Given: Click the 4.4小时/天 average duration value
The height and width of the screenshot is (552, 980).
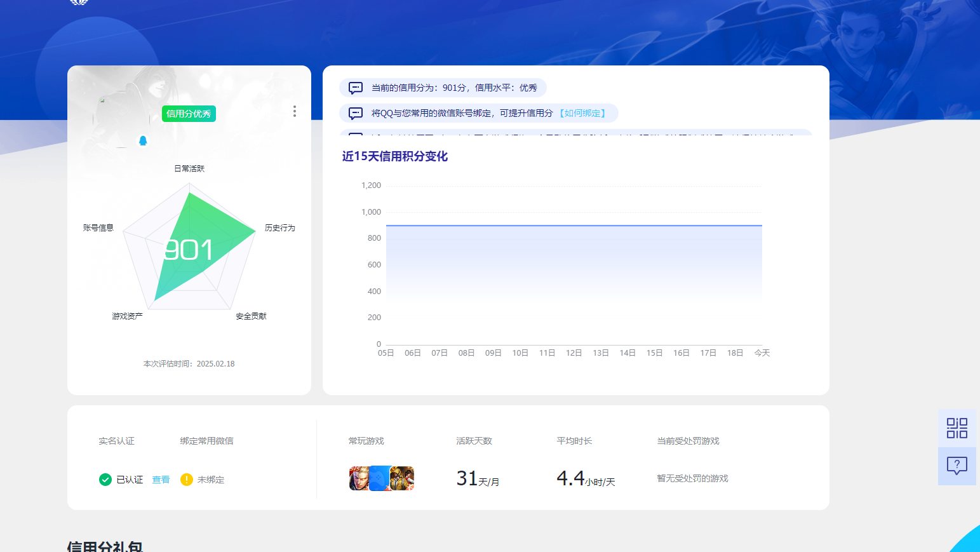Looking at the screenshot, I should pos(586,478).
